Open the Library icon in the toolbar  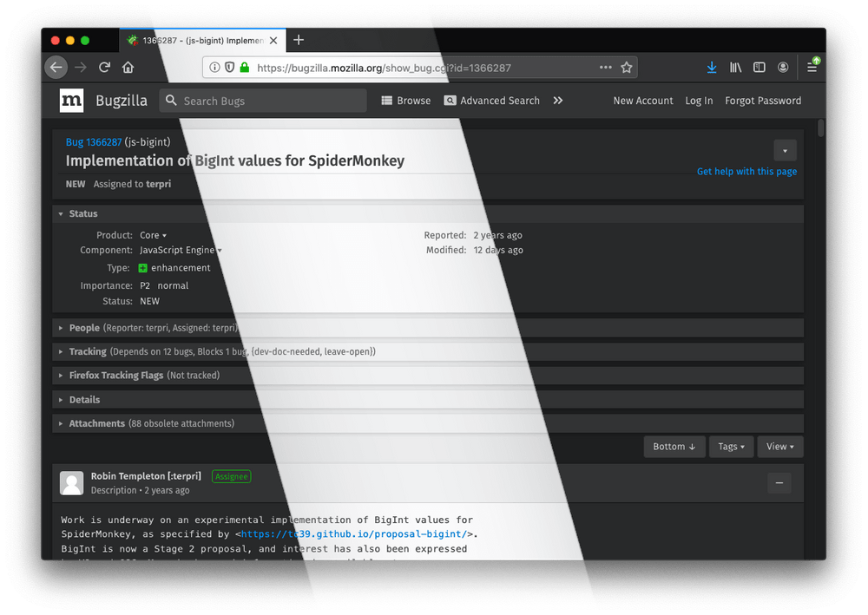(x=735, y=68)
